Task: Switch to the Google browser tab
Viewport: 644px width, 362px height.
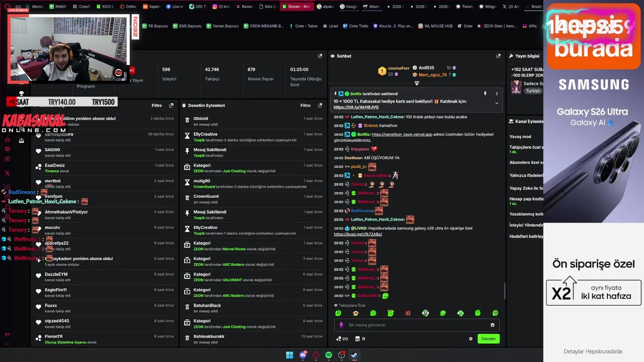Action: [x=348, y=7]
